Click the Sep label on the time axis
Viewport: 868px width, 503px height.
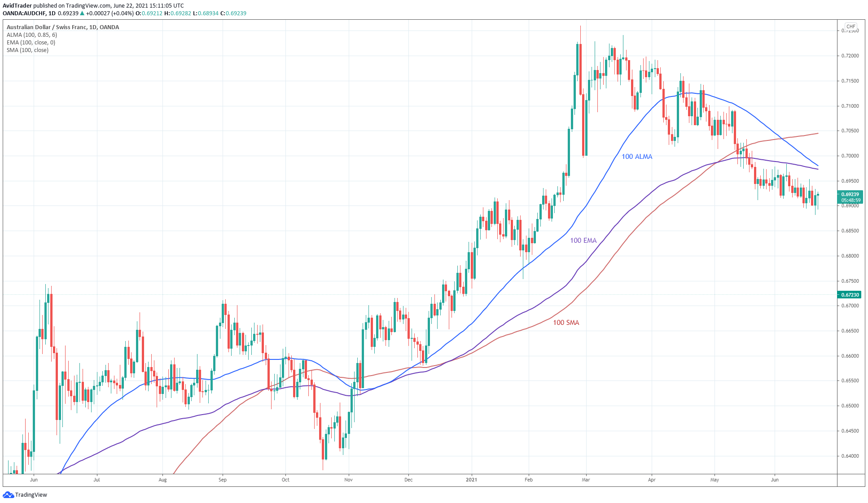pos(223,480)
